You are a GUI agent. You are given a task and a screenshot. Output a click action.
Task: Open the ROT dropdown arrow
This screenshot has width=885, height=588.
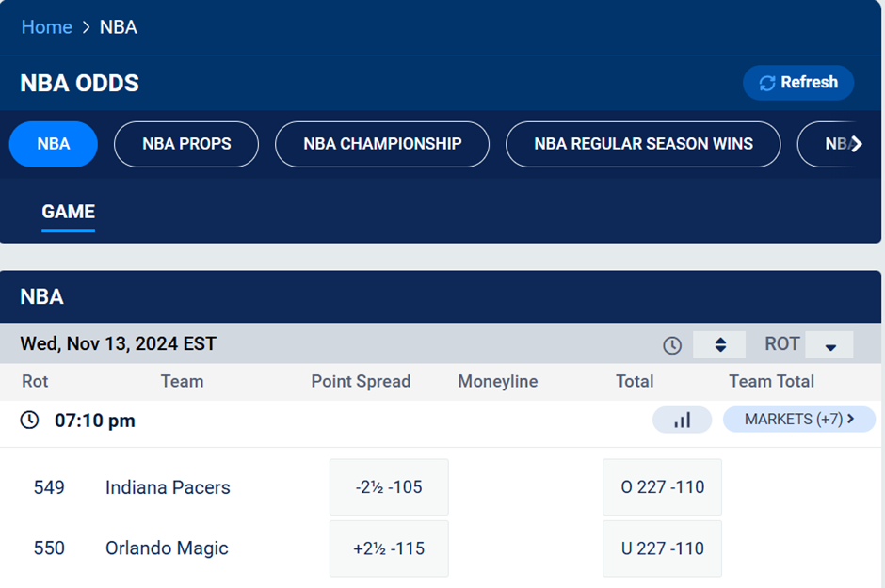[x=829, y=345]
